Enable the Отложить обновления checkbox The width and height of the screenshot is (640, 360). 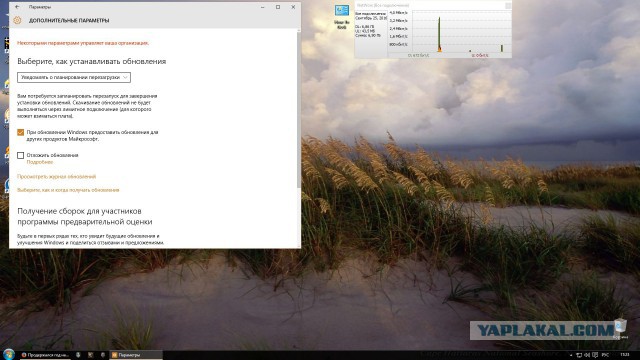click(x=20, y=155)
